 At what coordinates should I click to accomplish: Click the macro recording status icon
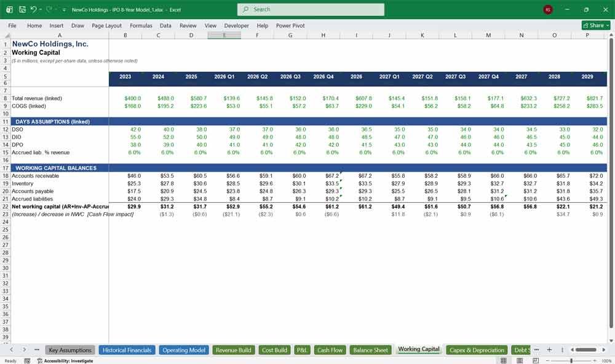tap(27, 360)
